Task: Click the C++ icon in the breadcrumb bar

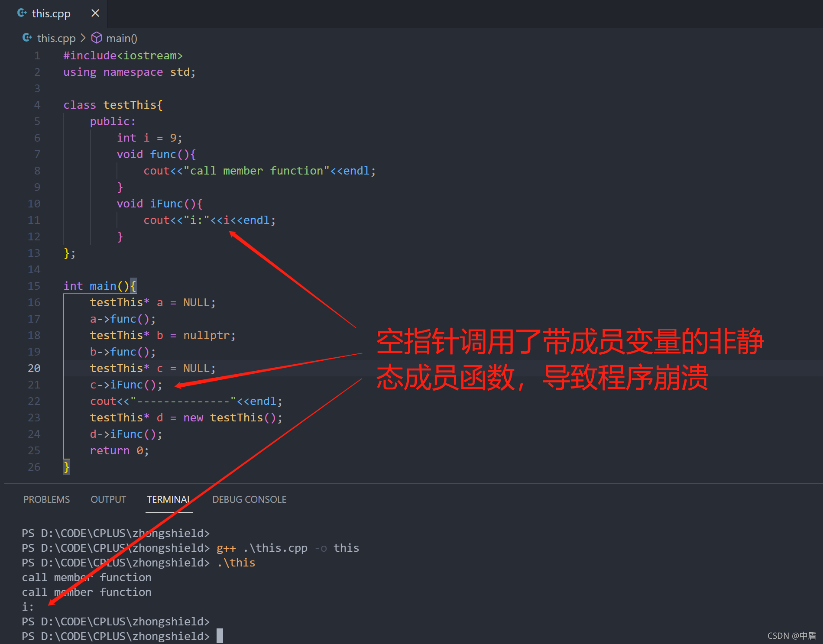Action: tap(27, 38)
